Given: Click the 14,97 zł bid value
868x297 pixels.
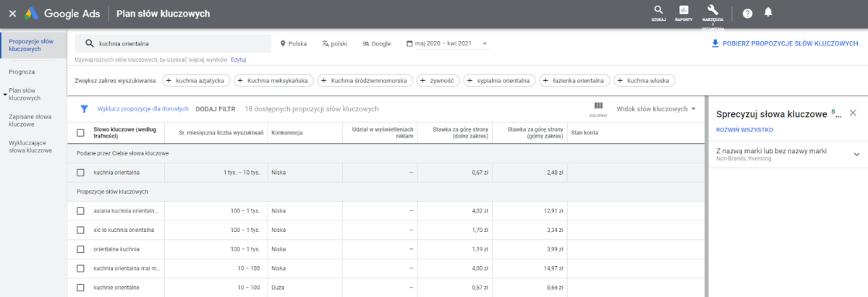Looking at the screenshot, I should pyautogui.click(x=553, y=268).
